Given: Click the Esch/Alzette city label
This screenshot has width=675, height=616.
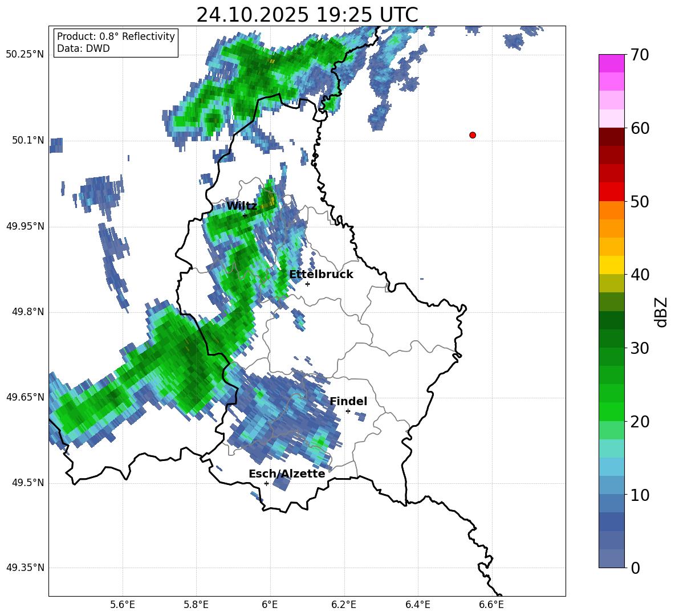Looking at the screenshot, I should pos(287,474).
